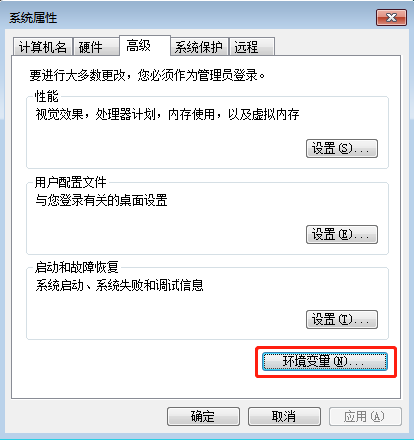Open the 环境变量(N) dialog
Image resolution: width=414 pixels, height=440 pixels.
click(325, 362)
